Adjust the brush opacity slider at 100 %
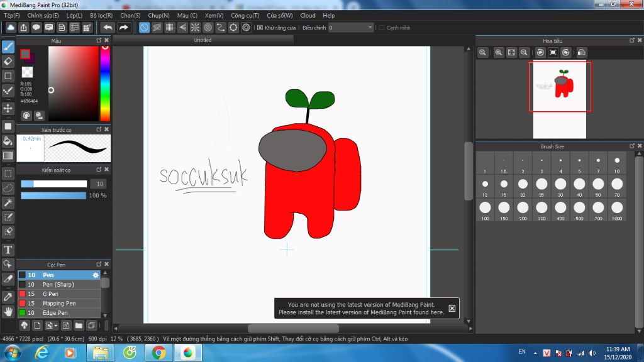 (x=53, y=196)
